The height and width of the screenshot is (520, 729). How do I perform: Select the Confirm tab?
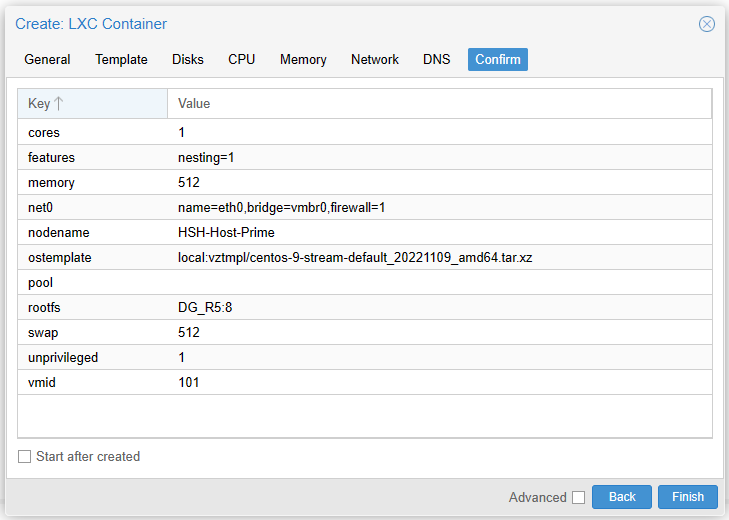[497, 60]
